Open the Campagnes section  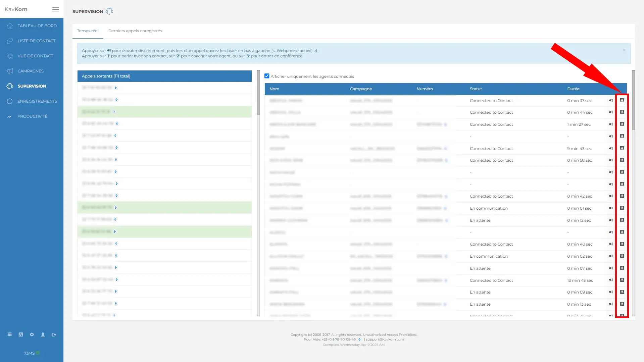pos(31,71)
